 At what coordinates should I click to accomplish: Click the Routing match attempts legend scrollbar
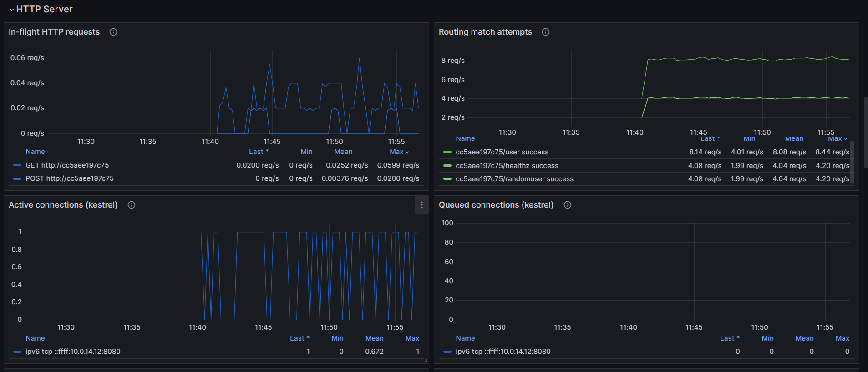click(852, 162)
